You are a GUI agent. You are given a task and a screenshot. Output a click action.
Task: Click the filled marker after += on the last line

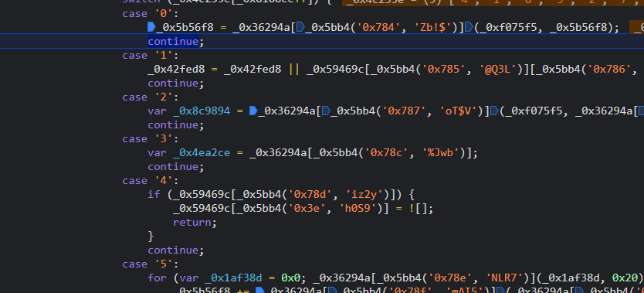(x=259, y=291)
